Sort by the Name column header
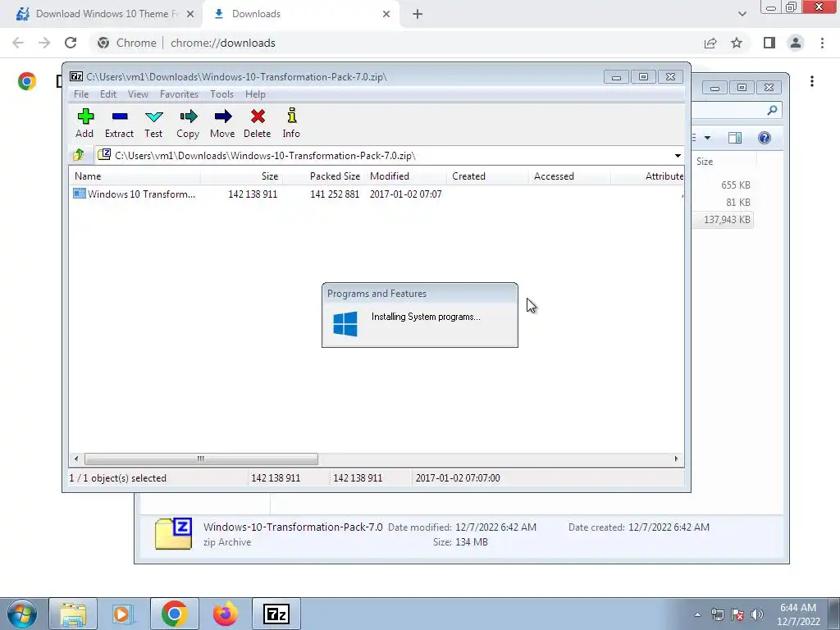This screenshot has width=840, height=630. pyautogui.click(x=135, y=176)
